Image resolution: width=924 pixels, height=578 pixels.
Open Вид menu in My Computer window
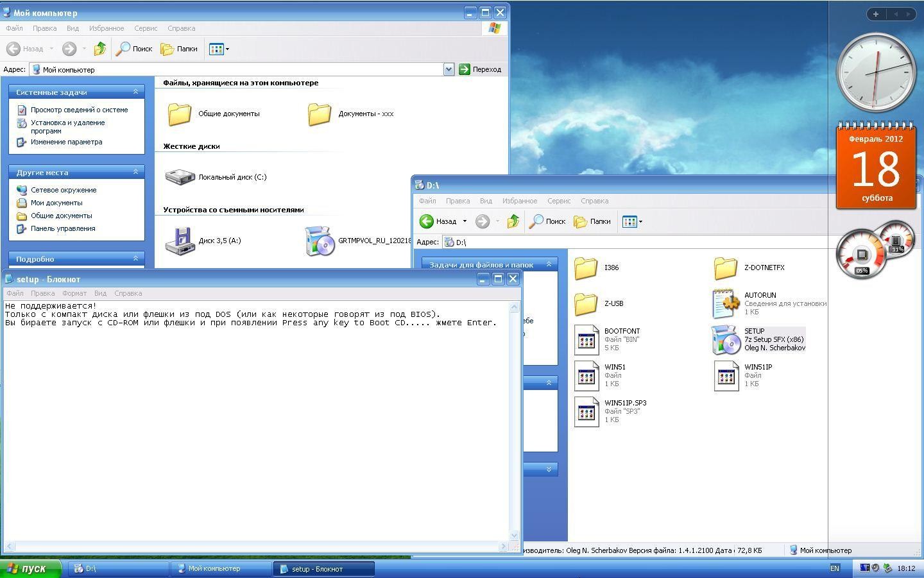[73, 28]
